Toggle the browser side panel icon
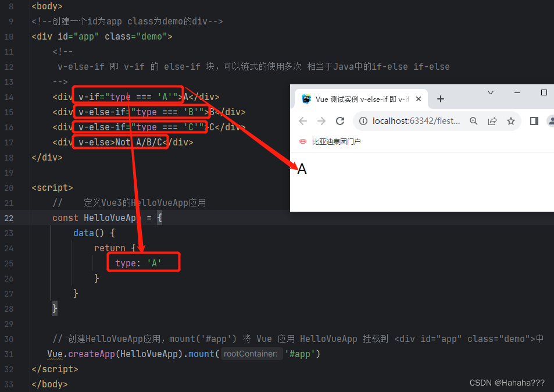This screenshot has width=554, height=392. coord(534,121)
